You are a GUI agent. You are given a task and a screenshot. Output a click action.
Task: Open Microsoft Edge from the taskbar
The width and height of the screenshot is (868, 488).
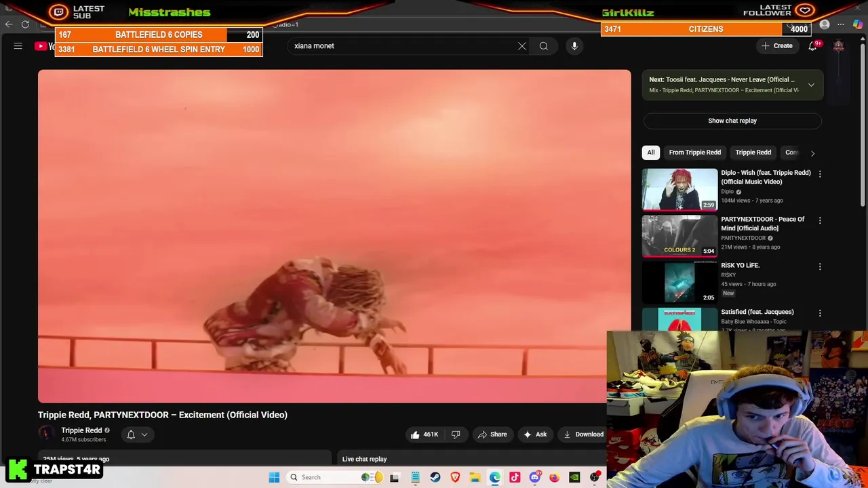(x=495, y=477)
